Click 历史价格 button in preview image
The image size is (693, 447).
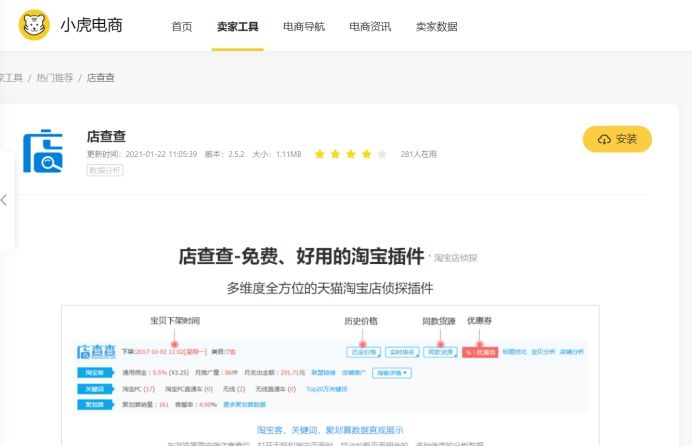[x=364, y=352]
